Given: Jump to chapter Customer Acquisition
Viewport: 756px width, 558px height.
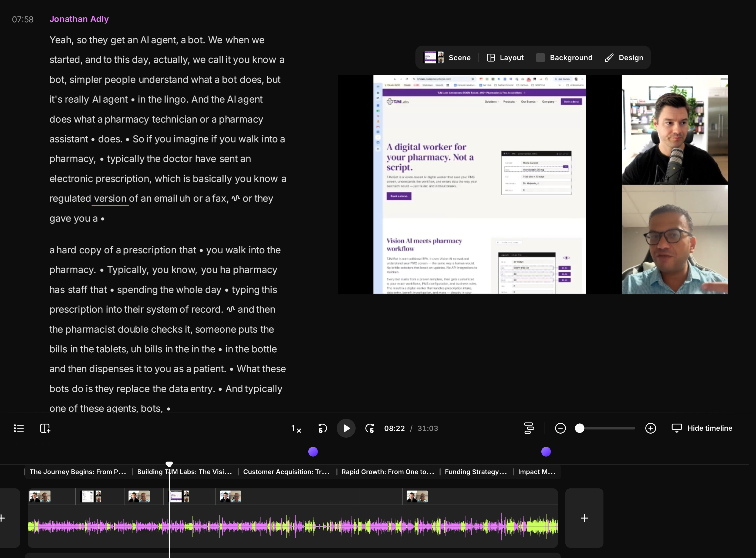Looking at the screenshot, I should click(286, 472).
